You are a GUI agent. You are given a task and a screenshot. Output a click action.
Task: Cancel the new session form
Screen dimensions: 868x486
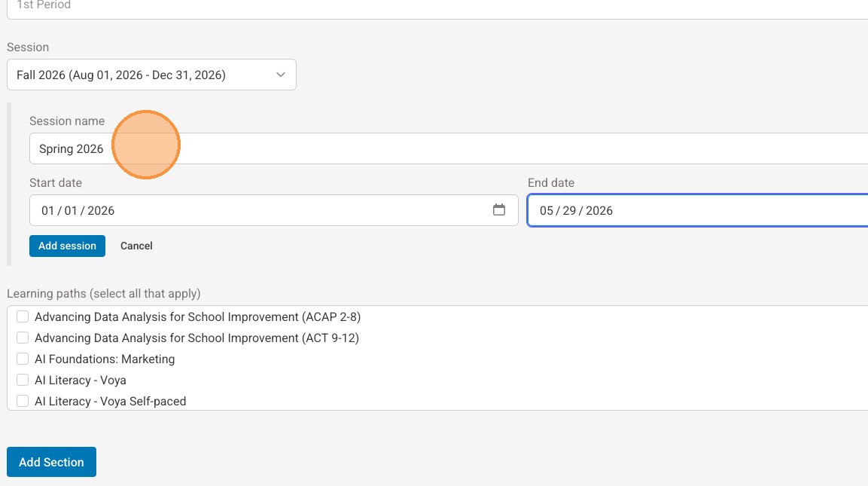click(136, 246)
